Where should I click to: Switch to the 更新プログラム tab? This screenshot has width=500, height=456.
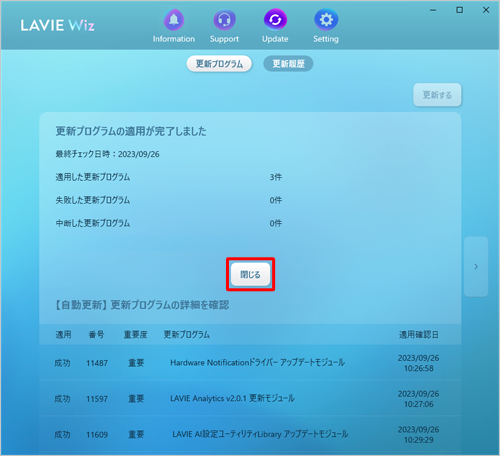tap(219, 64)
